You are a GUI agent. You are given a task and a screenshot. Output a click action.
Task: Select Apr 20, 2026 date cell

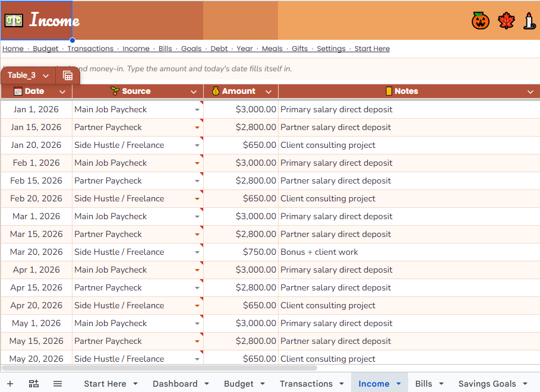point(36,305)
